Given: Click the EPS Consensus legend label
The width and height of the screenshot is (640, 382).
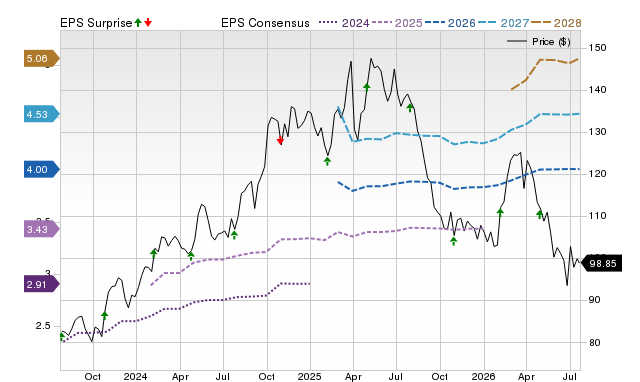Looking at the screenshot, I should click(x=265, y=23).
